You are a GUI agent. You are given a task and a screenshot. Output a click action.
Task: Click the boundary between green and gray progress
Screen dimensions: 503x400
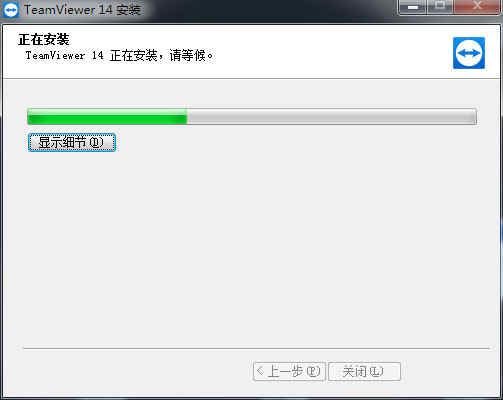pos(187,117)
